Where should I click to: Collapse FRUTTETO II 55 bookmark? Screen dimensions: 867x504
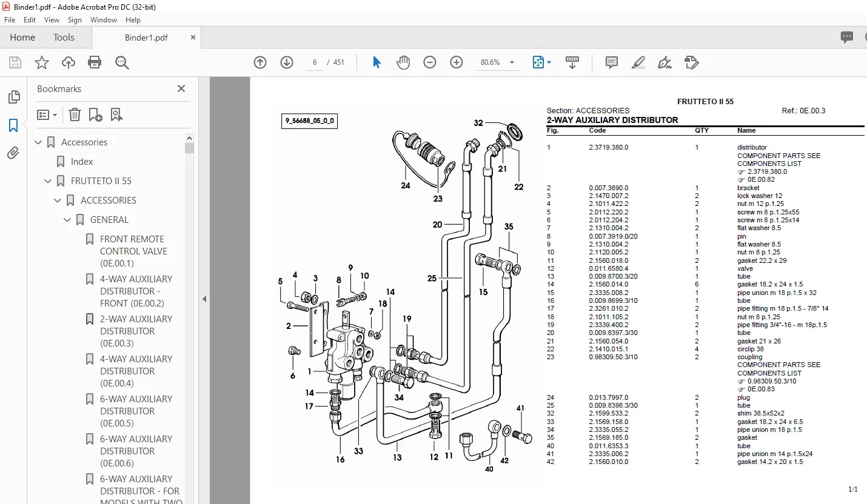pyautogui.click(x=48, y=181)
